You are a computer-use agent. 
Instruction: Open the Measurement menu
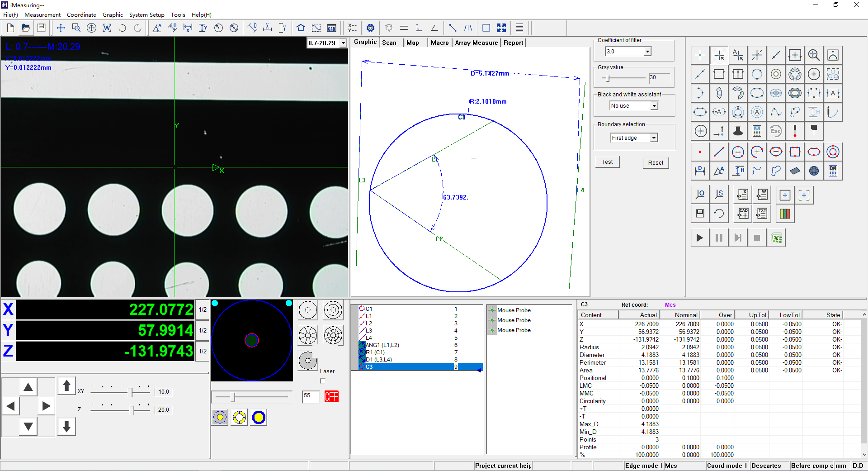[42, 15]
